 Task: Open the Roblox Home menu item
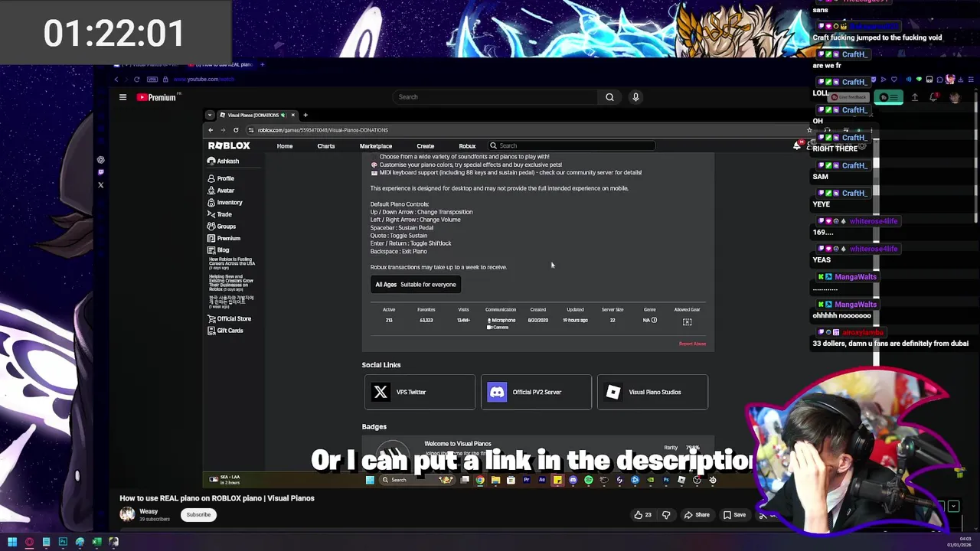point(285,146)
